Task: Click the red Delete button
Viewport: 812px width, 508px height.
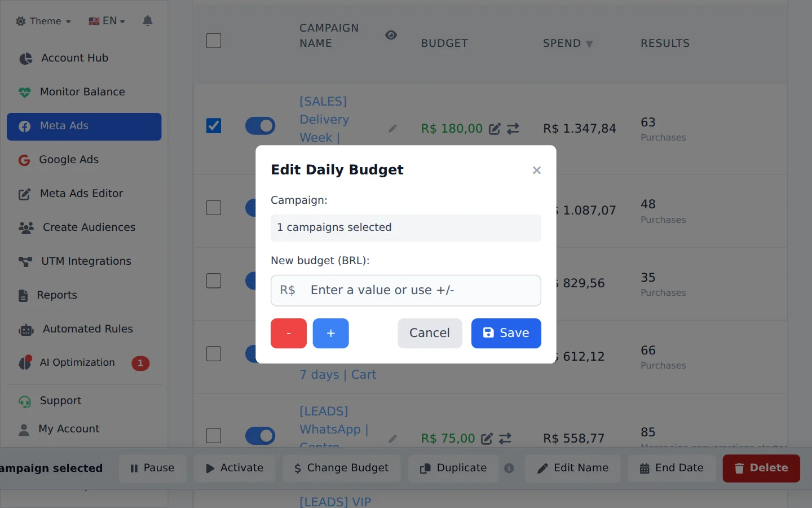Action: click(761, 468)
